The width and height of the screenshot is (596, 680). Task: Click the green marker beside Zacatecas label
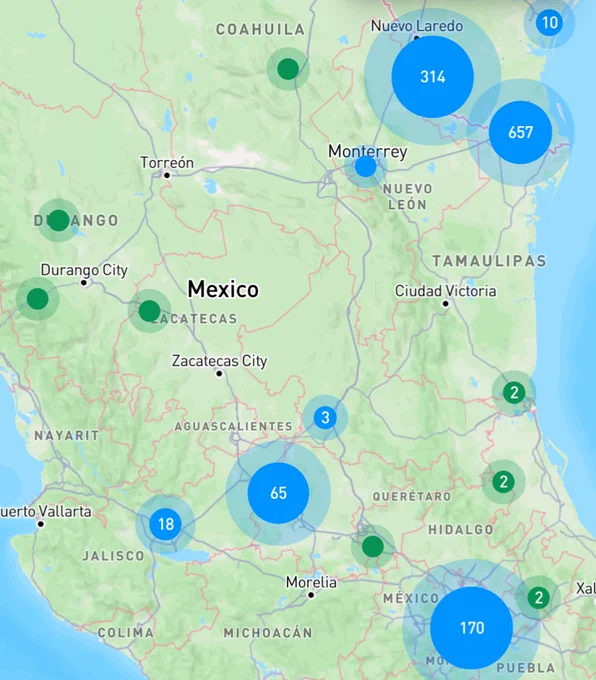click(x=150, y=311)
